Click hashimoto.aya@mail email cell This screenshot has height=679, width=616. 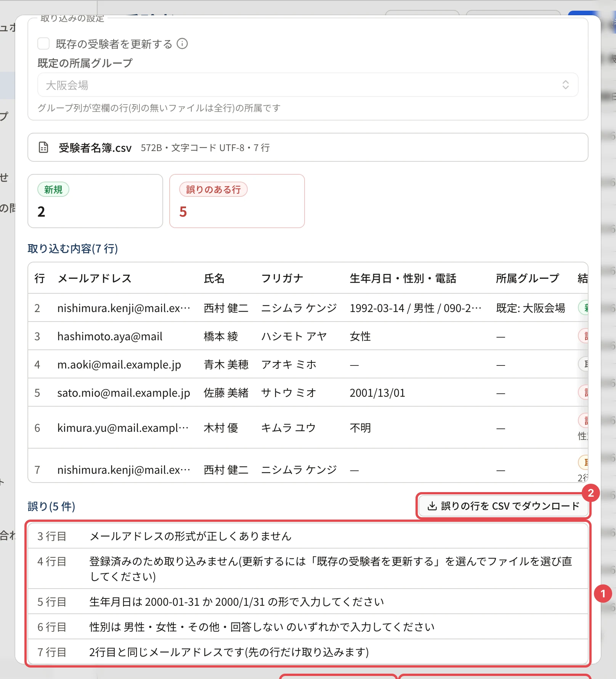pos(110,336)
